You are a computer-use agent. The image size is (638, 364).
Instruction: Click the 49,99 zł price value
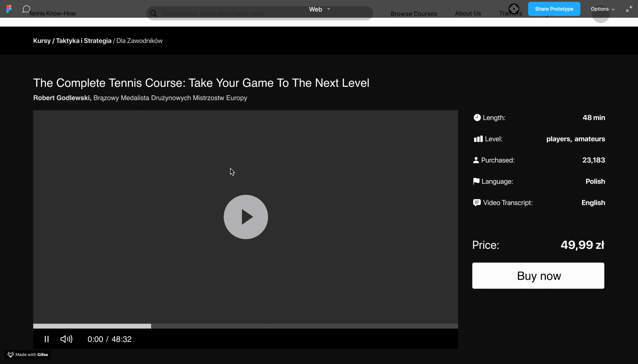click(582, 245)
